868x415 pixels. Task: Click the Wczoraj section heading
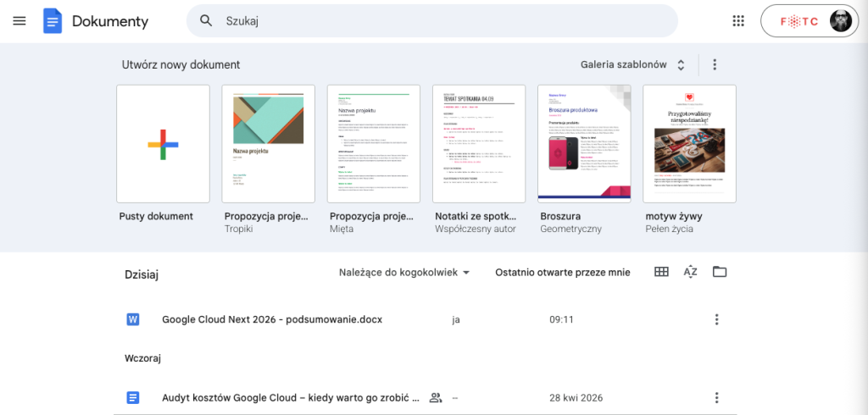(x=142, y=358)
